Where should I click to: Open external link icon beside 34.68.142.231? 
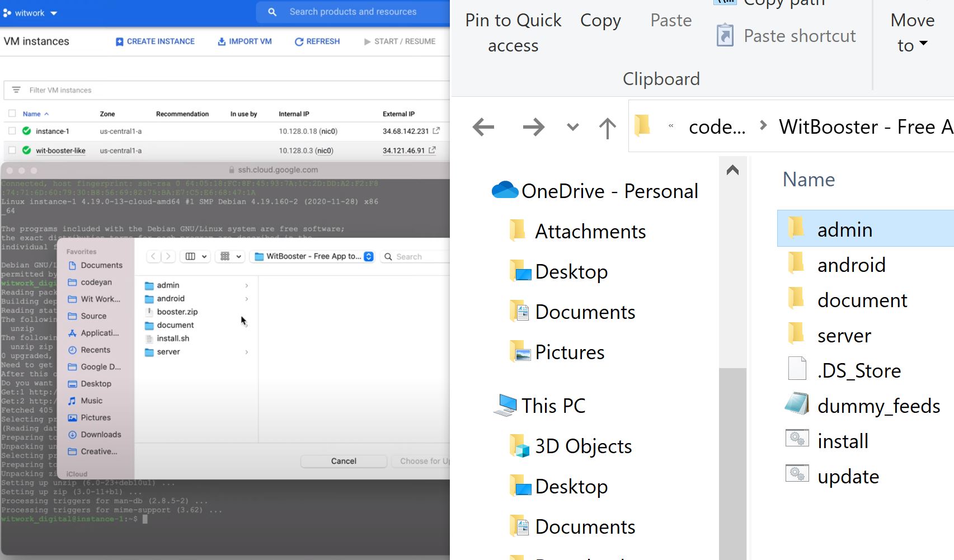click(x=436, y=131)
